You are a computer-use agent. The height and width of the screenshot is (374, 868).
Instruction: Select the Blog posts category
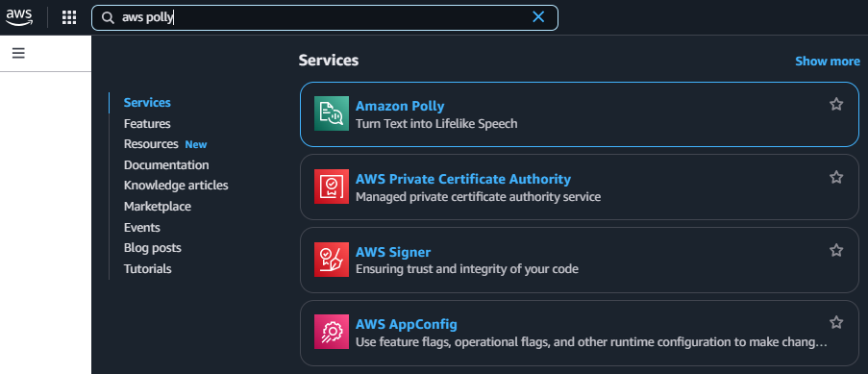click(x=152, y=248)
